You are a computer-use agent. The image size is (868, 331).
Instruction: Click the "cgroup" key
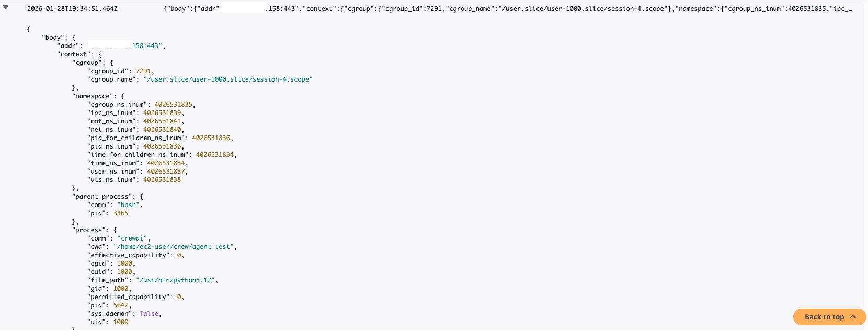(x=87, y=63)
